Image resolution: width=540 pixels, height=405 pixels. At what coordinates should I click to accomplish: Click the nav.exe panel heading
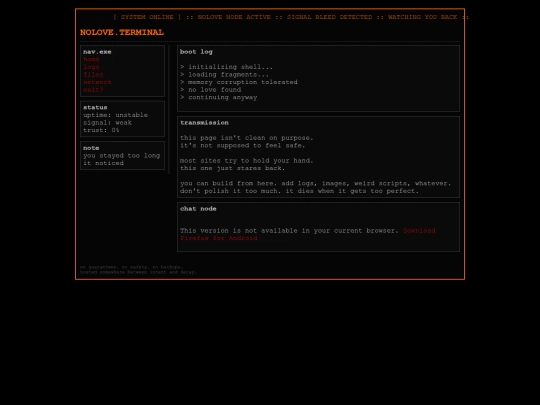point(97,52)
